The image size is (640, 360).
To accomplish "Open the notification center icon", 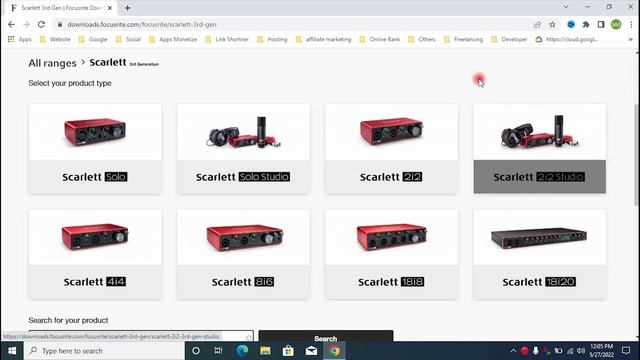I will [x=626, y=351].
